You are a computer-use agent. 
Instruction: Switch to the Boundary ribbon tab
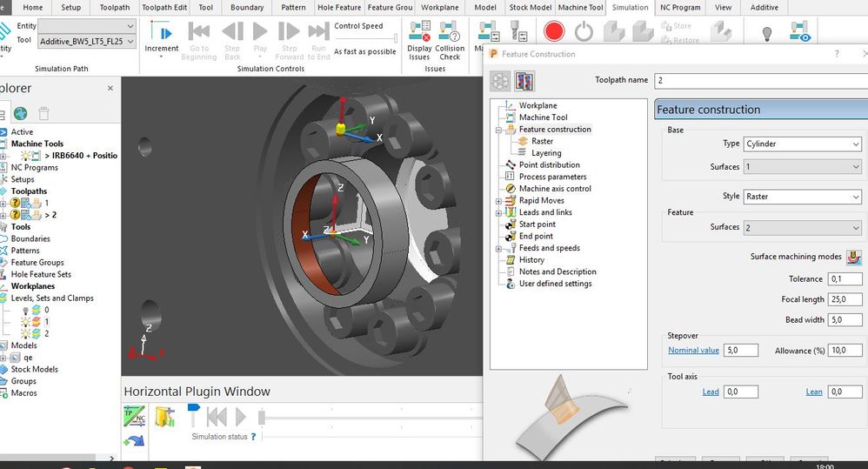pyautogui.click(x=247, y=7)
